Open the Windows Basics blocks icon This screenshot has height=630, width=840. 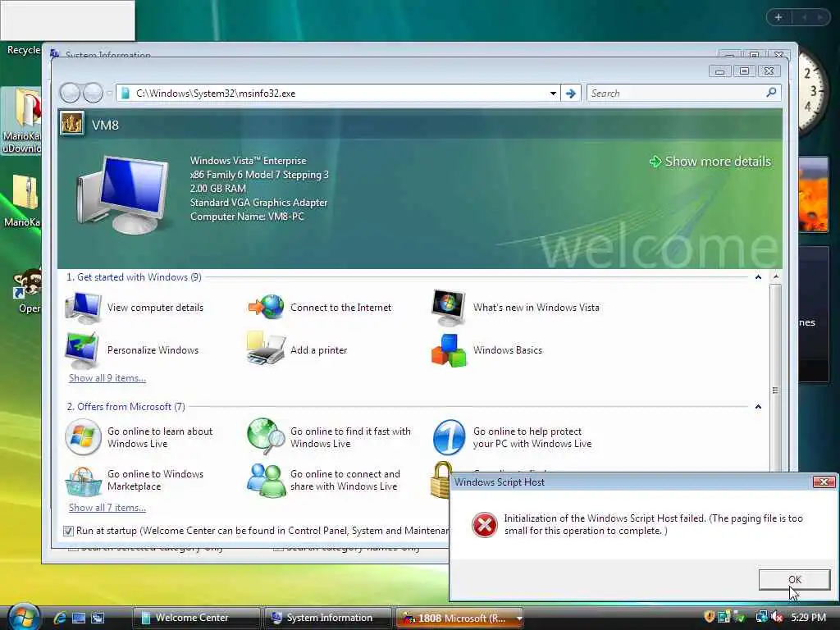point(449,350)
